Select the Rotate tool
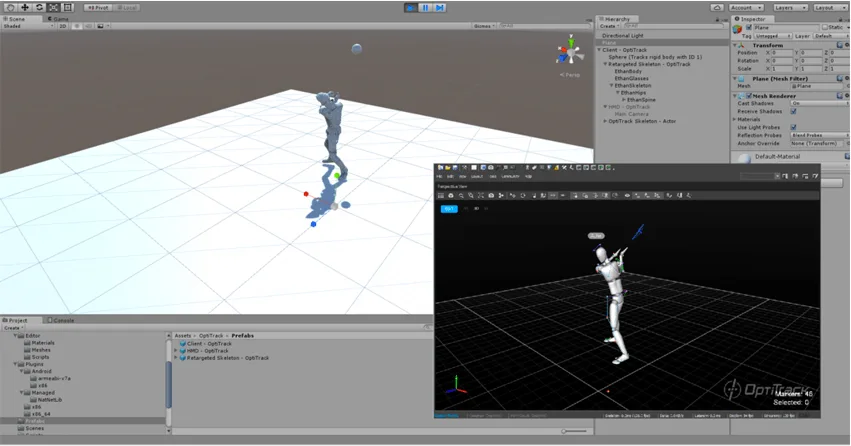The height and width of the screenshot is (446, 851). coord(39,8)
